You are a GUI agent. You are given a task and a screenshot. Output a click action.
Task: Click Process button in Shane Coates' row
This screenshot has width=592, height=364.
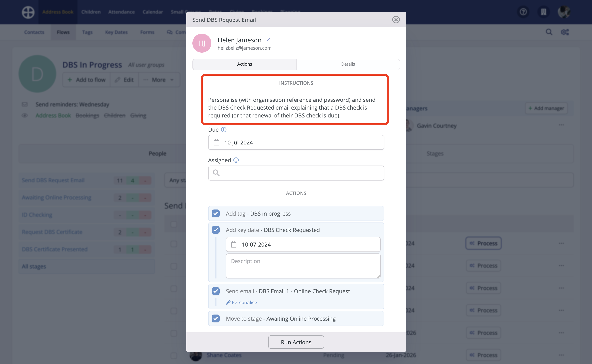483,355
